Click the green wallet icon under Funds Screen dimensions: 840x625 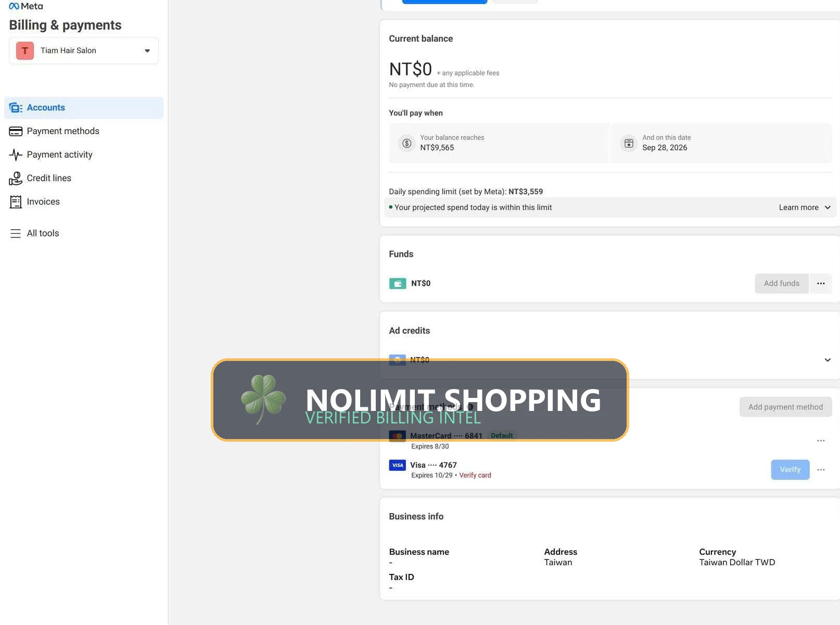pos(398,283)
